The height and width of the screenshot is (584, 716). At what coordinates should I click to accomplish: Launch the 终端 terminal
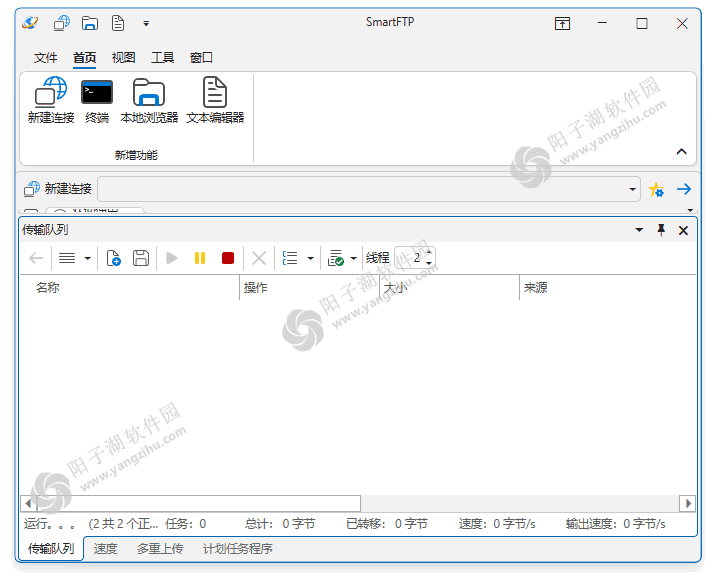(97, 100)
